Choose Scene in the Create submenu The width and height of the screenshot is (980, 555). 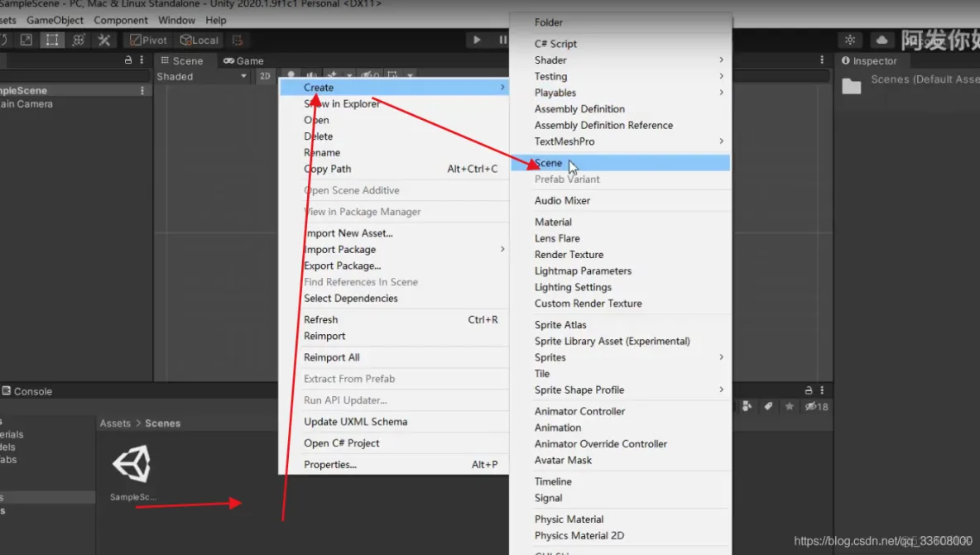click(x=621, y=163)
